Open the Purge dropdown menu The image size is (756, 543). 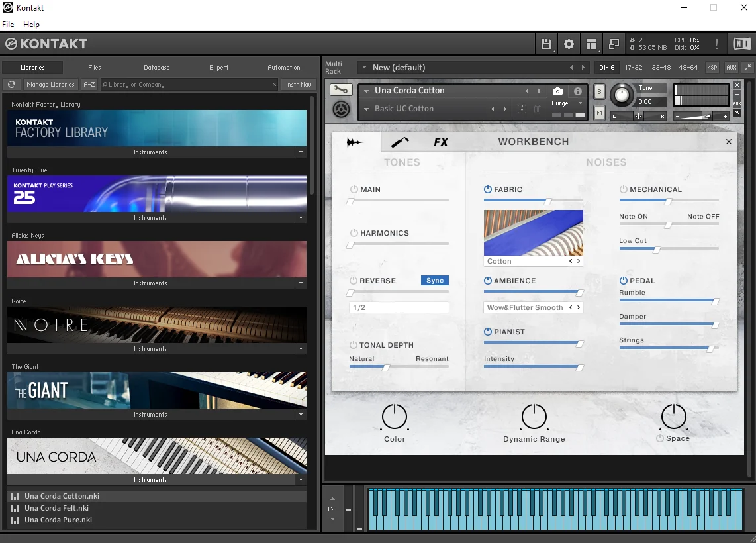tap(580, 103)
